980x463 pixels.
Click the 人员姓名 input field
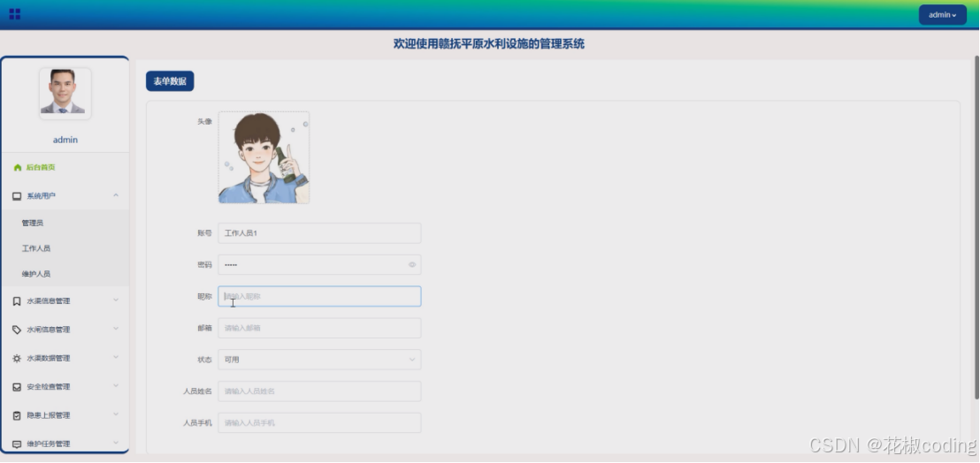coord(319,391)
